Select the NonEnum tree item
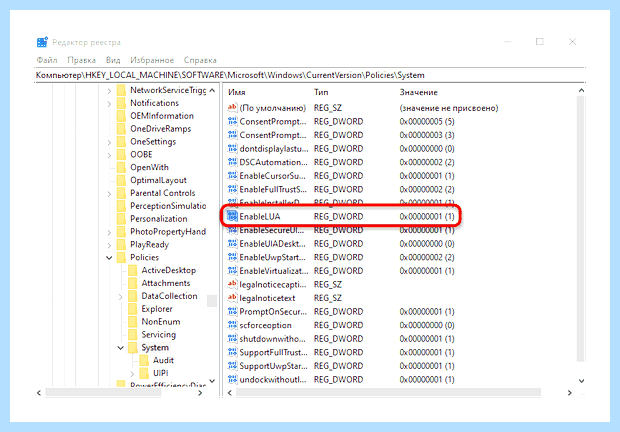The height and width of the screenshot is (432, 620). click(x=161, y=322)
